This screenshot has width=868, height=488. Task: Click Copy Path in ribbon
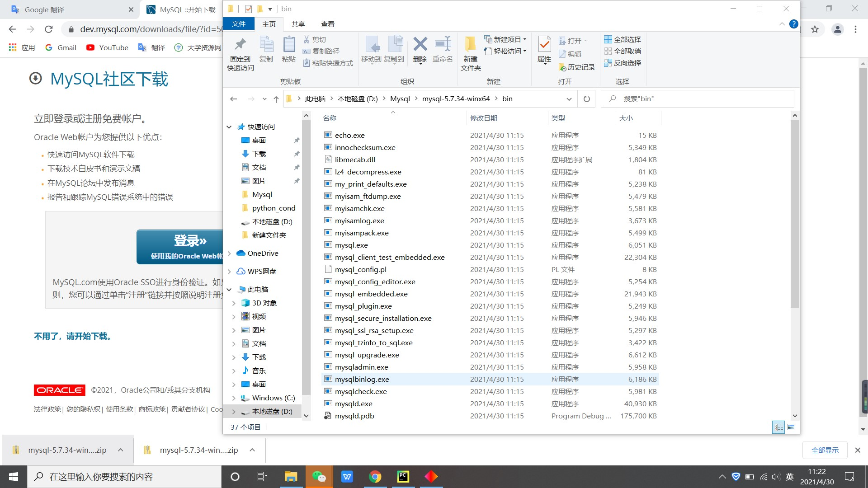(321, 51)
